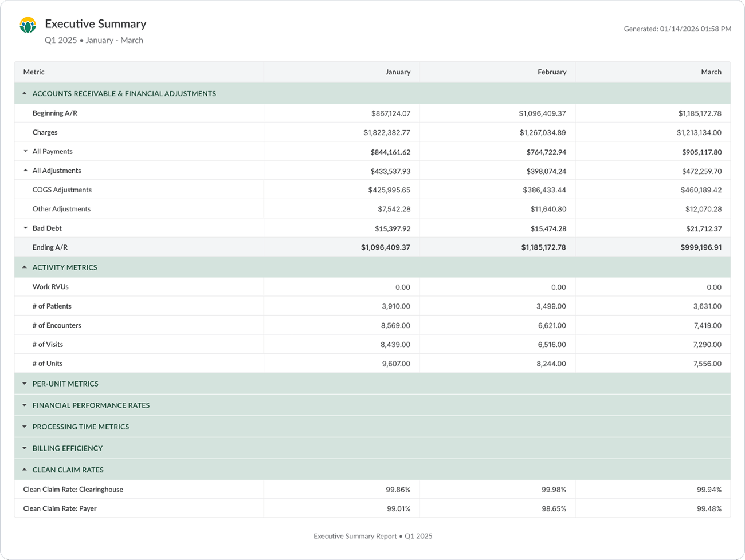
Task: Click the January column header
Action: click(398, 72)
